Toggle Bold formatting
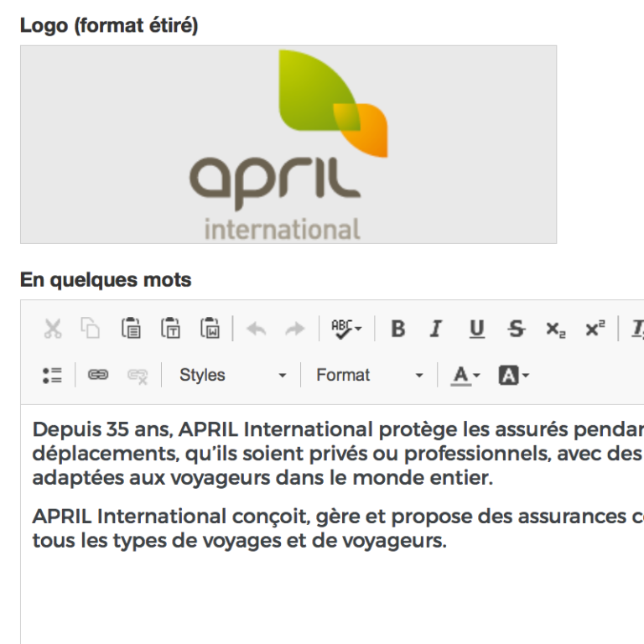 [x=398, y=329]
